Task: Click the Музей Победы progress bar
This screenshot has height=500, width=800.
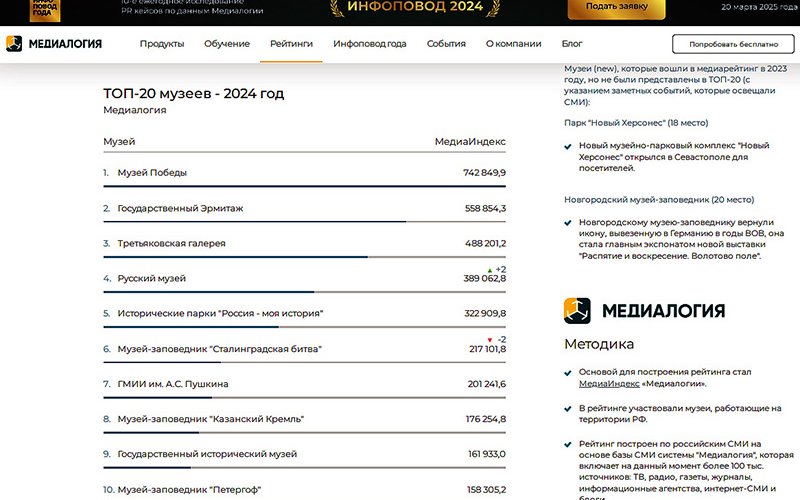Action: (x=305, y=187)
